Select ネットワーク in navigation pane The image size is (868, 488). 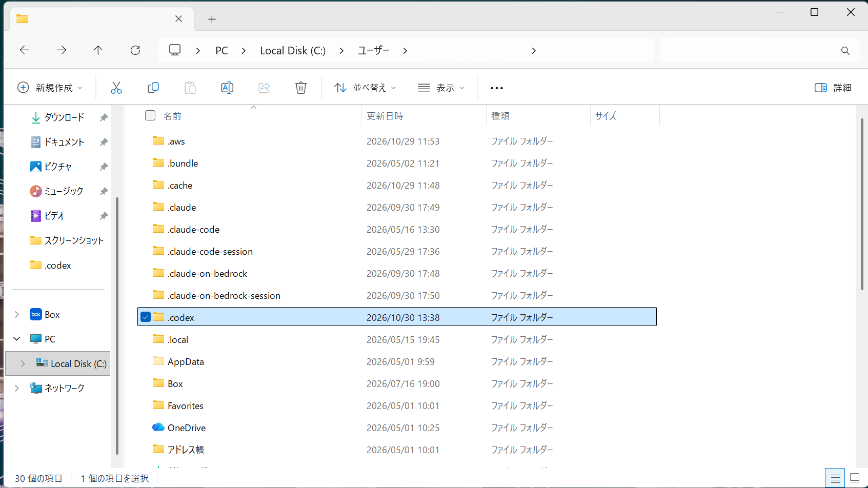(x=57, y=388)
